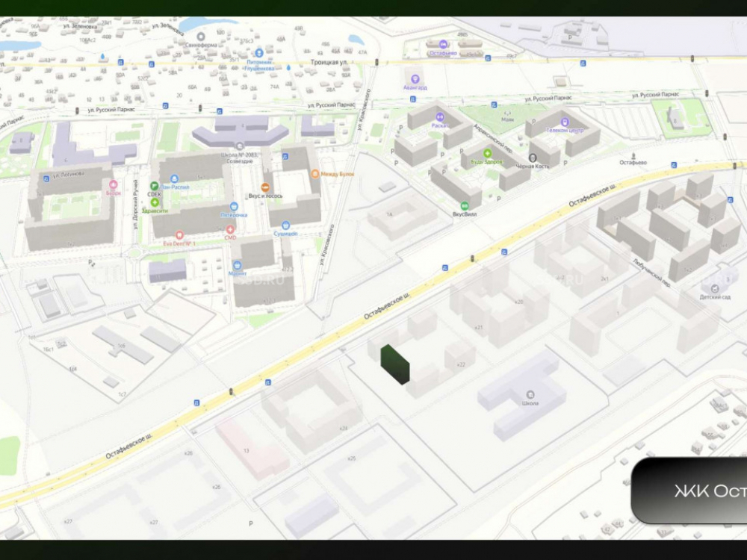The image size is (747, 560).
Task: Click the Пятёрочка store marker
Action: tap(233, 206)
